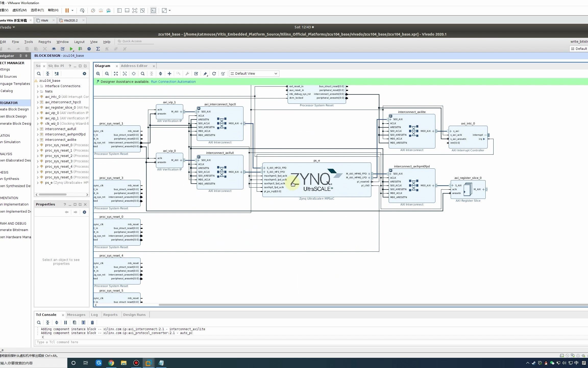
Task: Click the green Run arrow in main toolbar
Action: pos(71,49)
